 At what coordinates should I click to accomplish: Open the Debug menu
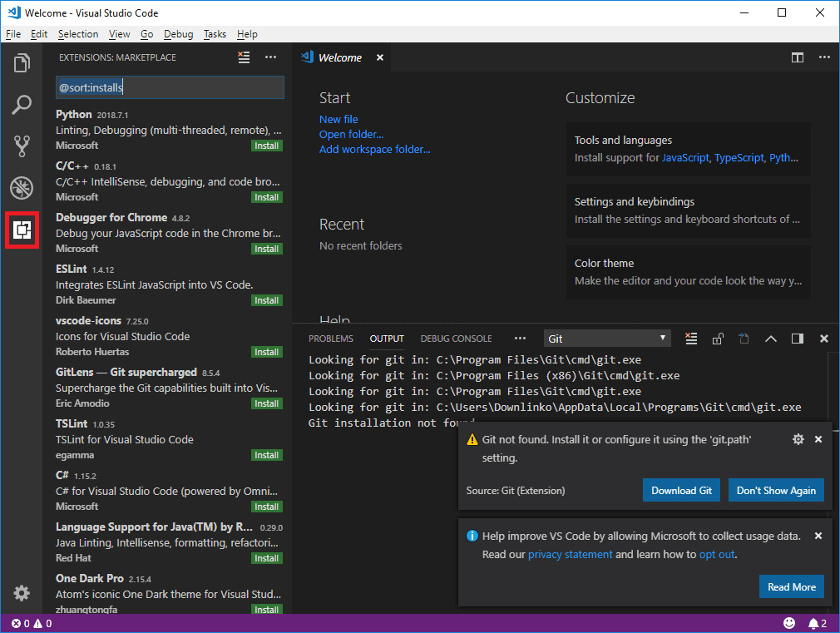(x=178, y=34)
